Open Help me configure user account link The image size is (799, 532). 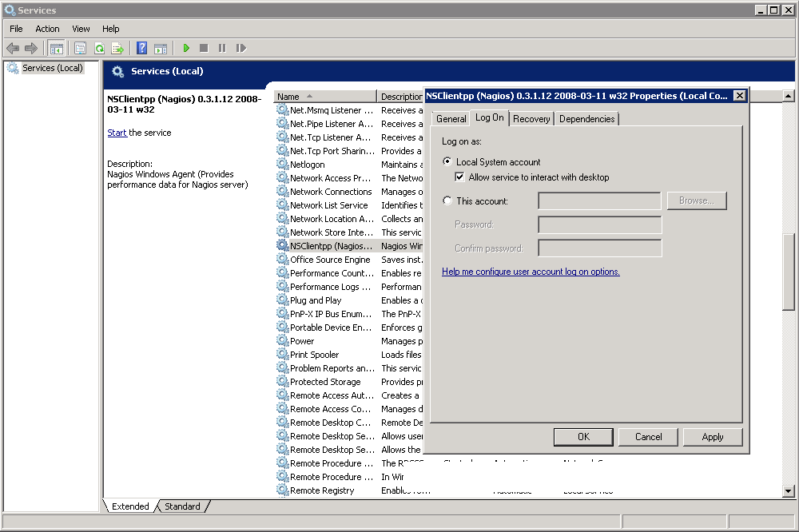point(531,272)
